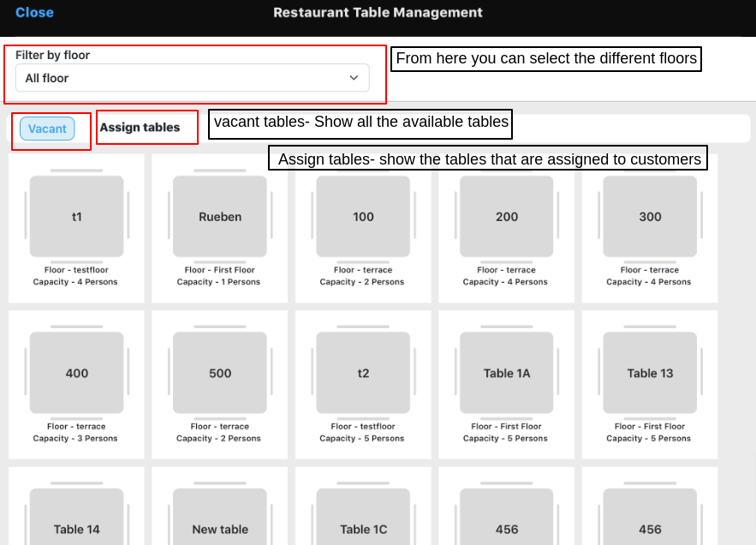Click 'Capacity - 5 Persons' under table t2
This screenshot has width=756, height=545.
pos(362,439)
